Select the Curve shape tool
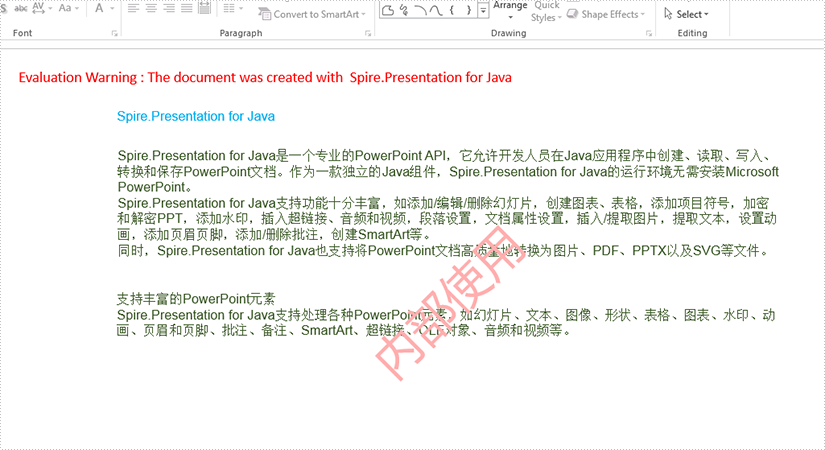Viewport: 825px width, 450px height. [x=436, y=10]
